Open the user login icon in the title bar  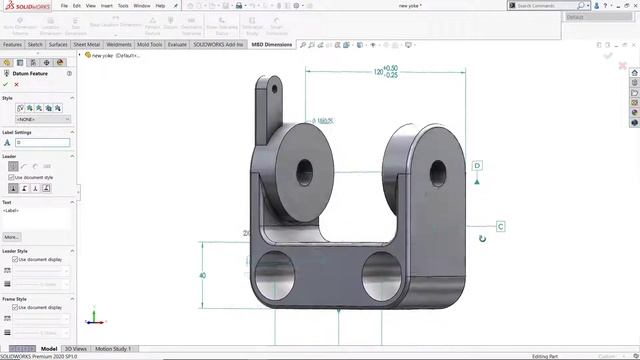point(596,6)
